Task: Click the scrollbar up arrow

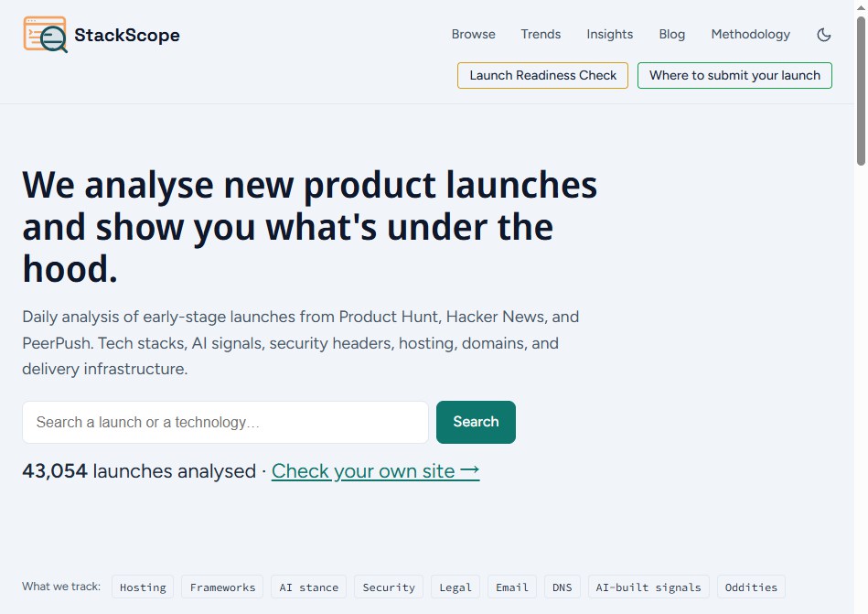Action: click(861, 6)
